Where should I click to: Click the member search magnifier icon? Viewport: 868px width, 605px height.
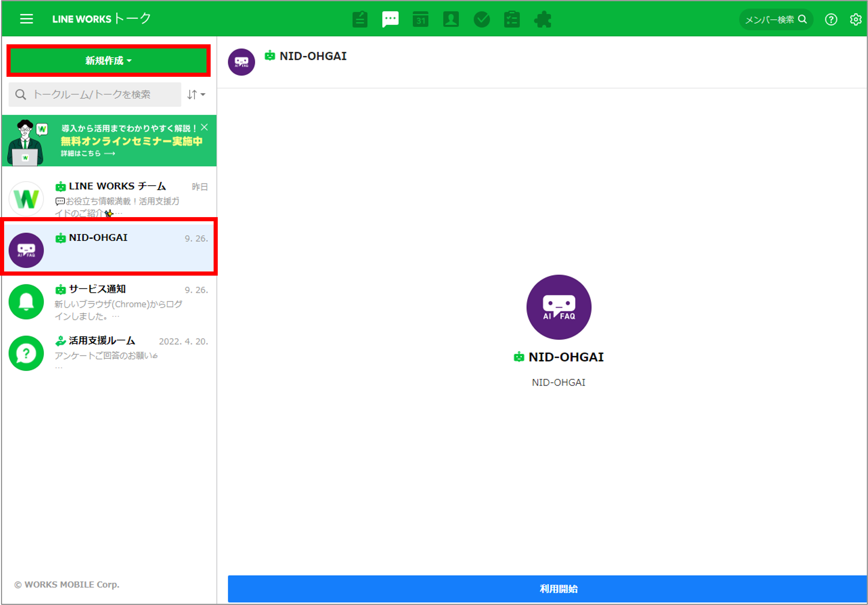pos(802,19)
